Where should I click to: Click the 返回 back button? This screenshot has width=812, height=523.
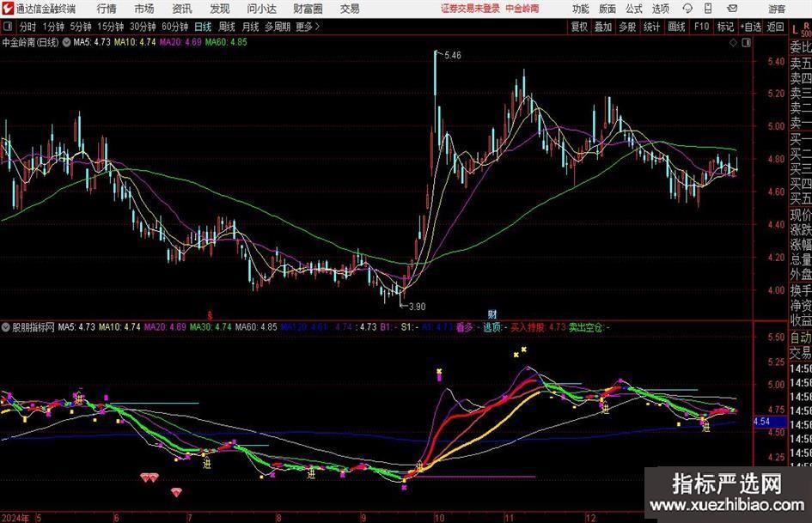pyautogui.click(x=775, y=27)
